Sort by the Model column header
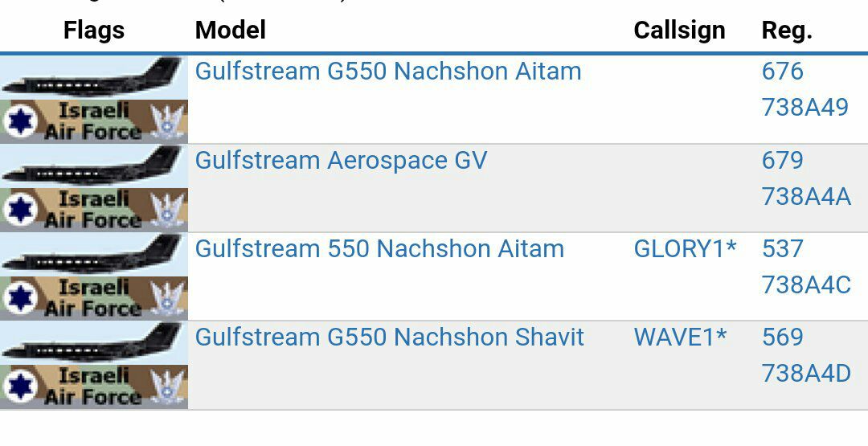Screen dimensions: 868x446 [x=231, y=30]
